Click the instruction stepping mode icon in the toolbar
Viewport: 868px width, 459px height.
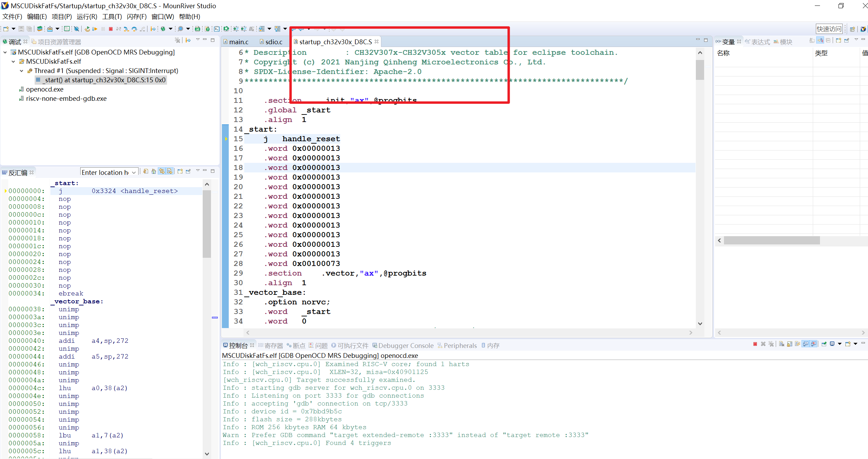(153, 29)
